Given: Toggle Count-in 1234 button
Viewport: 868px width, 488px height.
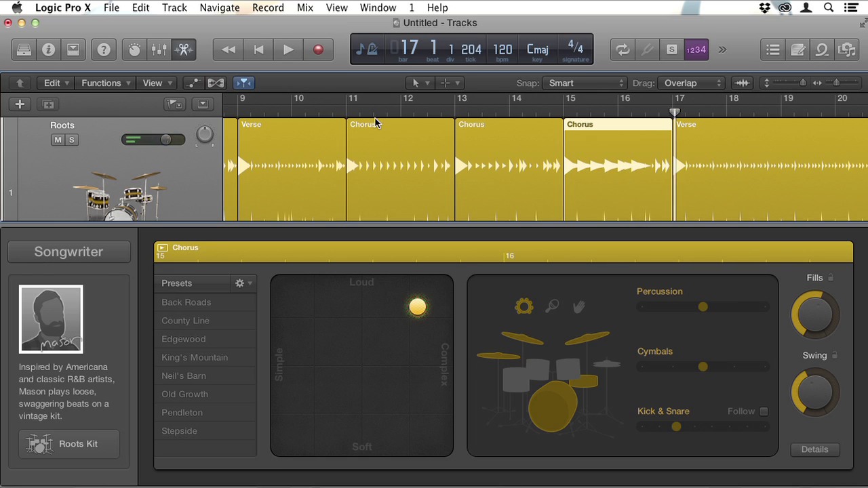Looking at the screenshot, I should pyautogui.click(x=696, y=49).
